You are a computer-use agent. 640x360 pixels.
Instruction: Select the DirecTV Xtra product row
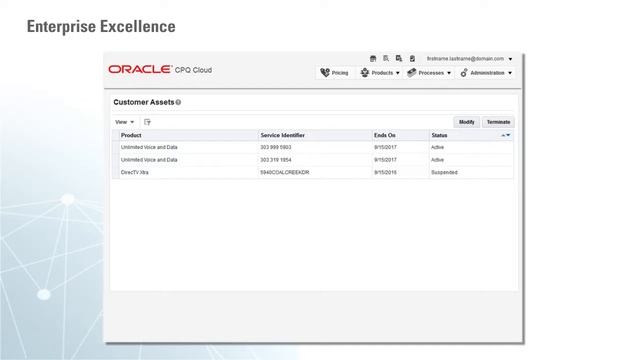coord(313,173)
